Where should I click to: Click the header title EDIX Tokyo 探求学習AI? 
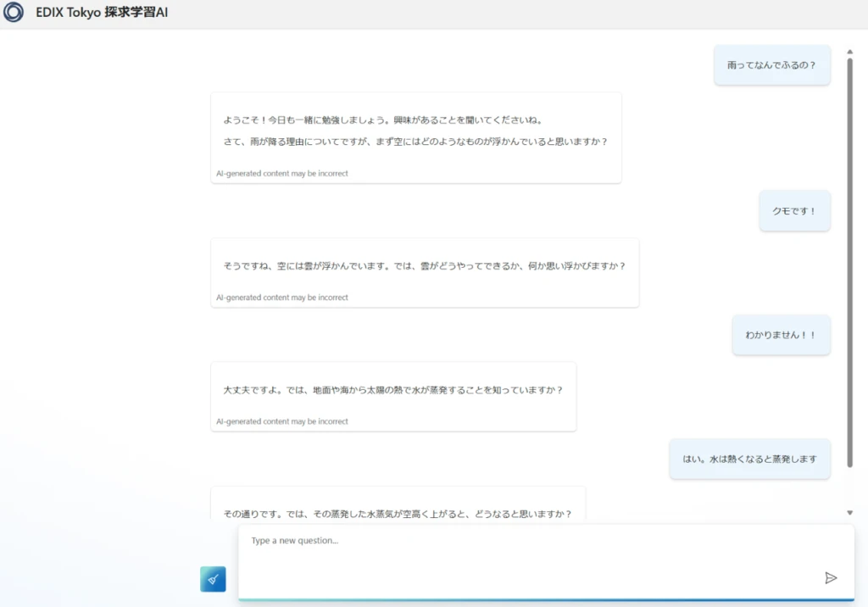pyautogui.click(x=101, y=12)
